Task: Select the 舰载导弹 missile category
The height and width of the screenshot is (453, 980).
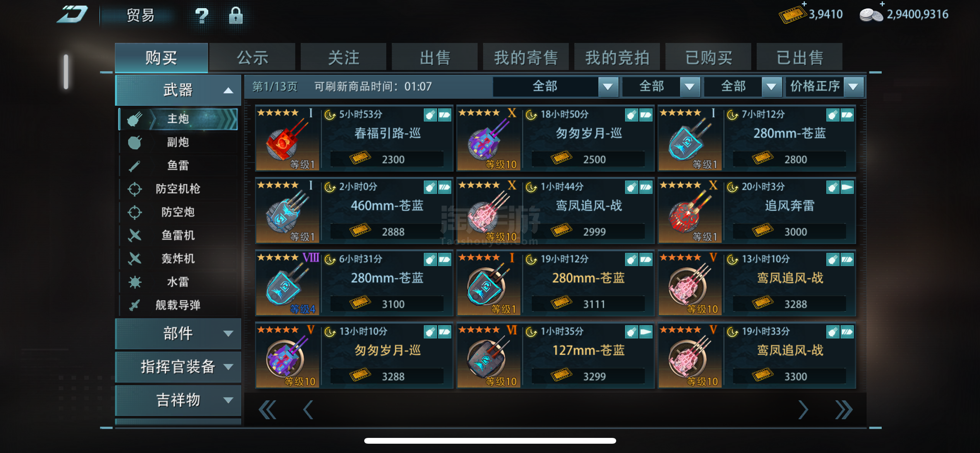Action: (178, 305)
